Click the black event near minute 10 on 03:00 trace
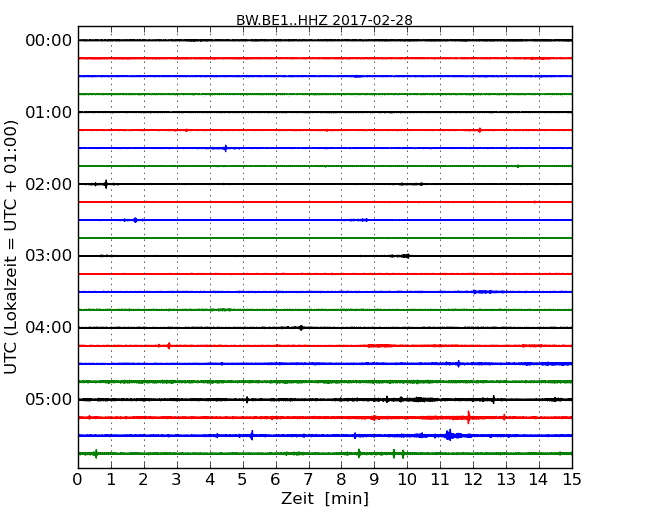The image size is (650, 520). (x=405, y=256)
